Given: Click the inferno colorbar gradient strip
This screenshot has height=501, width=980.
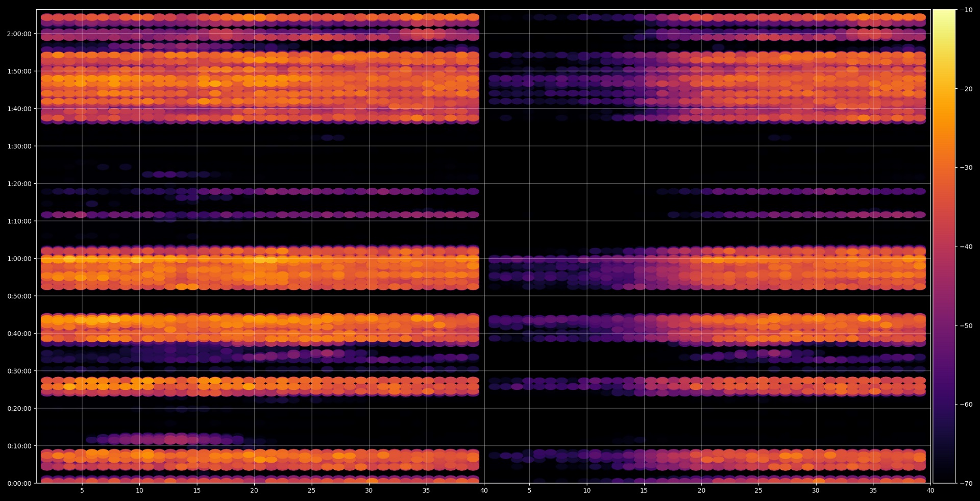Looking at the screenshot, I should [x=944, y=246].
